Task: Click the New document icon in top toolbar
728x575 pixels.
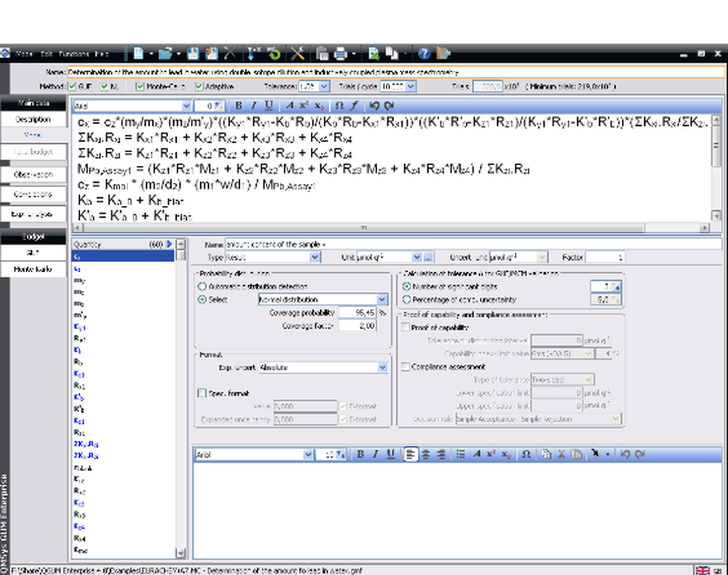Action: tap(138, 53)
